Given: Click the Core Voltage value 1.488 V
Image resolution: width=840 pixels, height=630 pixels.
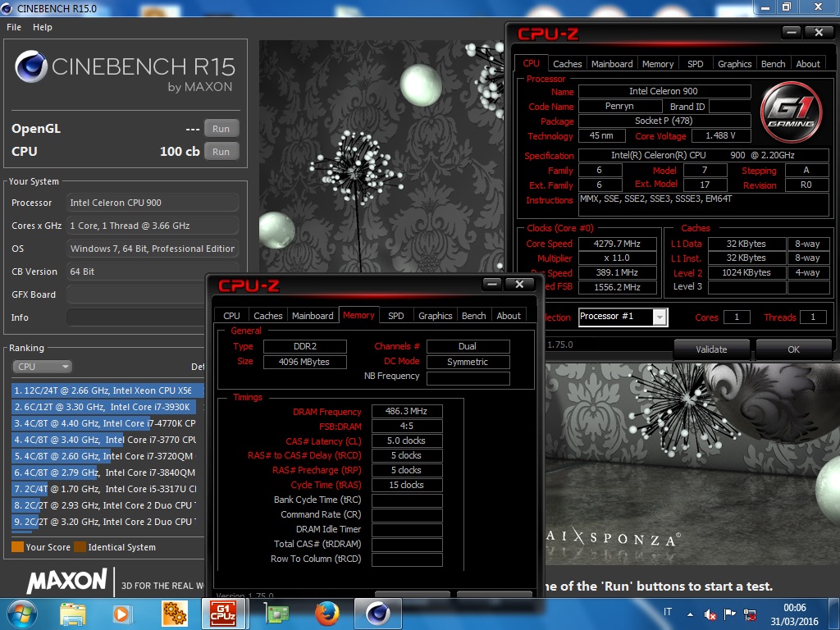Looking at the screenshot, I should point(720,135).
